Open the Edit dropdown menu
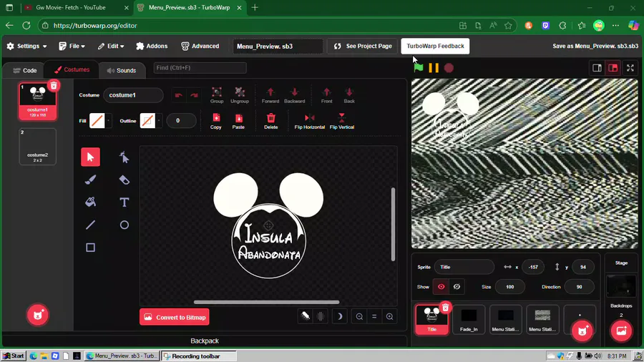 [110, 46]
